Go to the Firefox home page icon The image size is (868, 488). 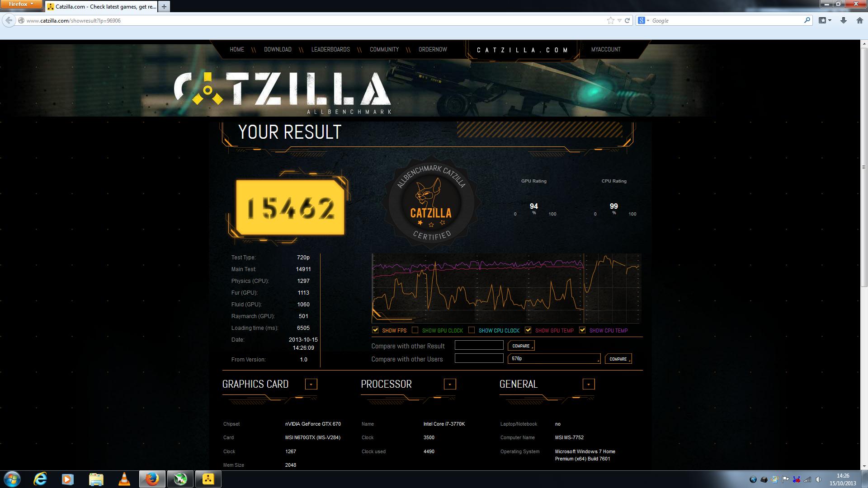[x=859, y=20]
